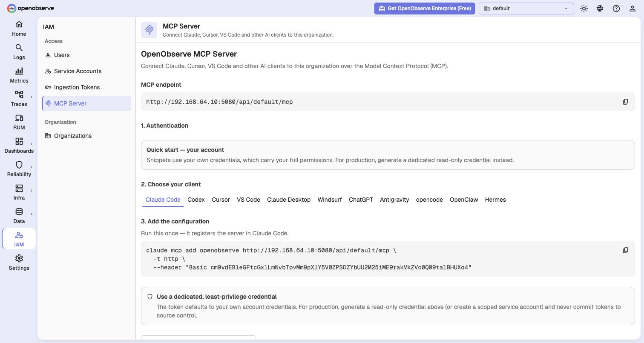
Task: Click the '2. Choose your client' heading
Action: tap(171, 184)
